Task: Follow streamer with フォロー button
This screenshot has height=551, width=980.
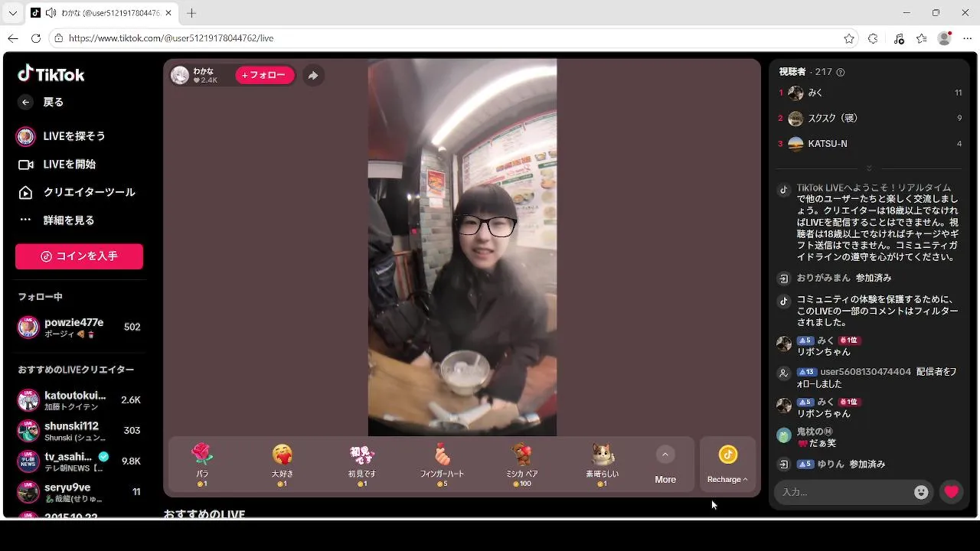Action: [265, 75]
